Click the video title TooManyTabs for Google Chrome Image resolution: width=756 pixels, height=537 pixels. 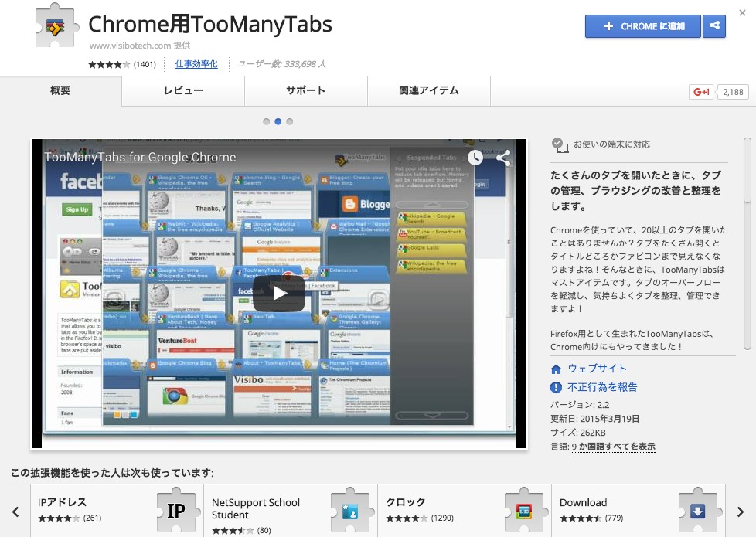[141, 157]
